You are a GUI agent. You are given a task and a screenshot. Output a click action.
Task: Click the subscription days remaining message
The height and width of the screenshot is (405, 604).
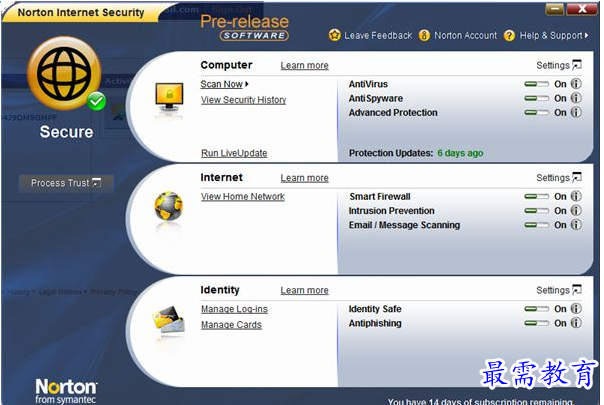coord(481,401)
